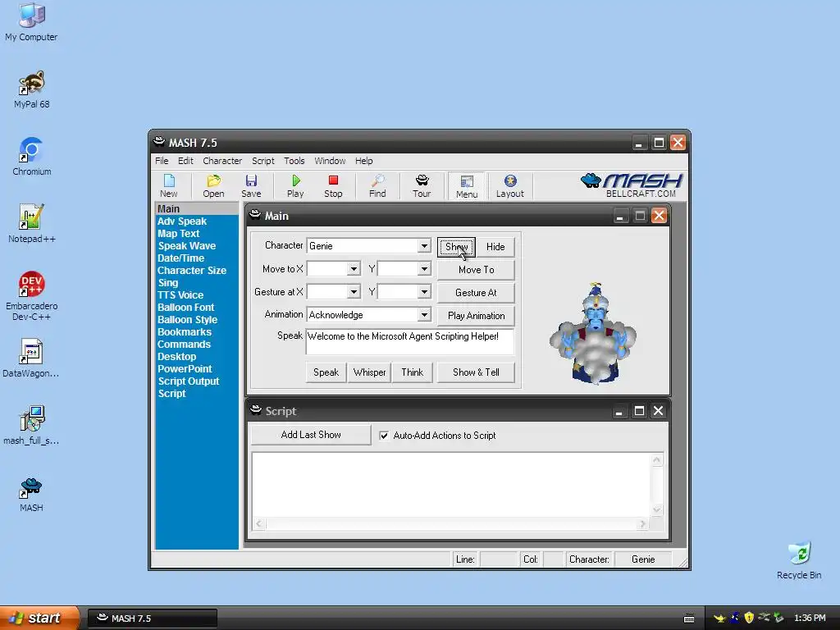Open the Help menu
Screen dimensions: 840x630
(x=363, y=161)
